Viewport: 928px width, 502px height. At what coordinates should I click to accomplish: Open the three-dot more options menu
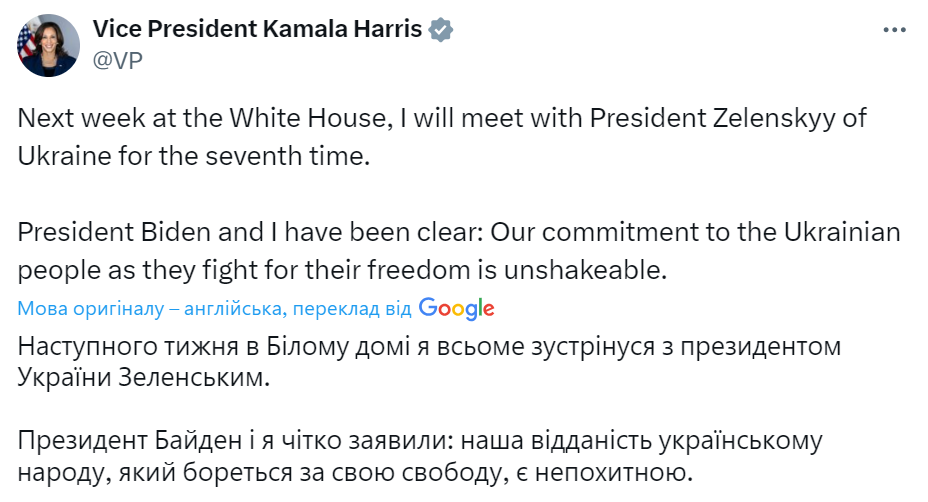click(x=893, y=31)
